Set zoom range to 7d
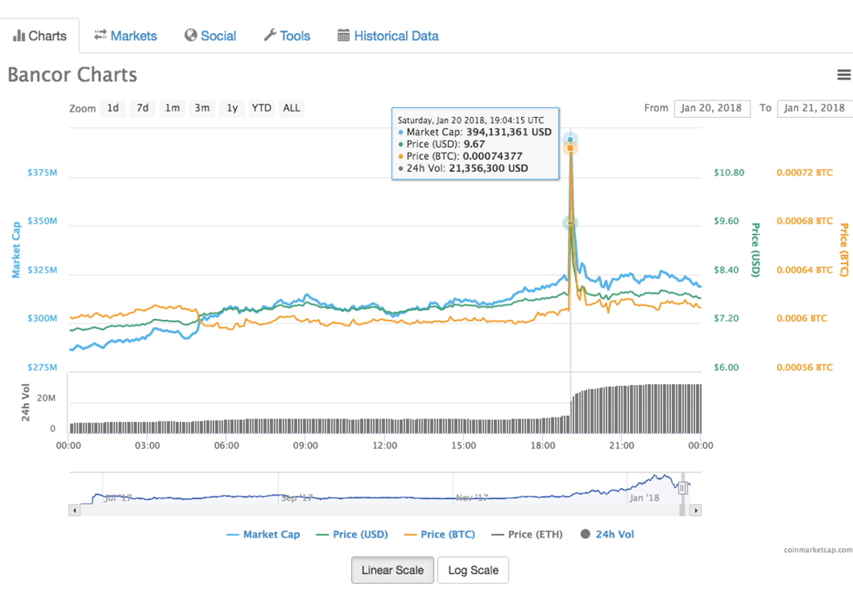Image resolution: width=853 pixels, height=616 pixels. click(x=143, y=108)
